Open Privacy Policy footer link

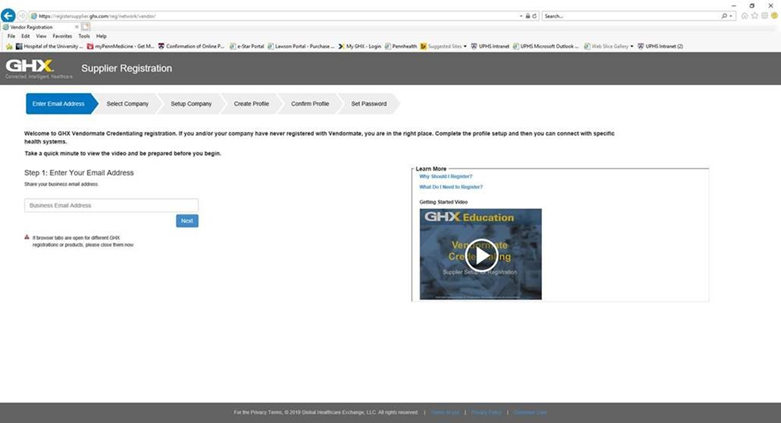click(x=486, y=413)
